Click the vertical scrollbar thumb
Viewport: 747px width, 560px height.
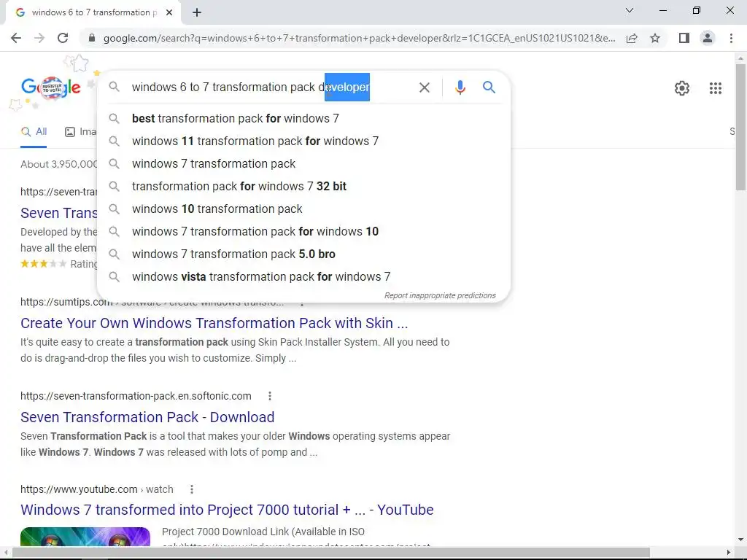pyautogui.click(x=740, y=127)
